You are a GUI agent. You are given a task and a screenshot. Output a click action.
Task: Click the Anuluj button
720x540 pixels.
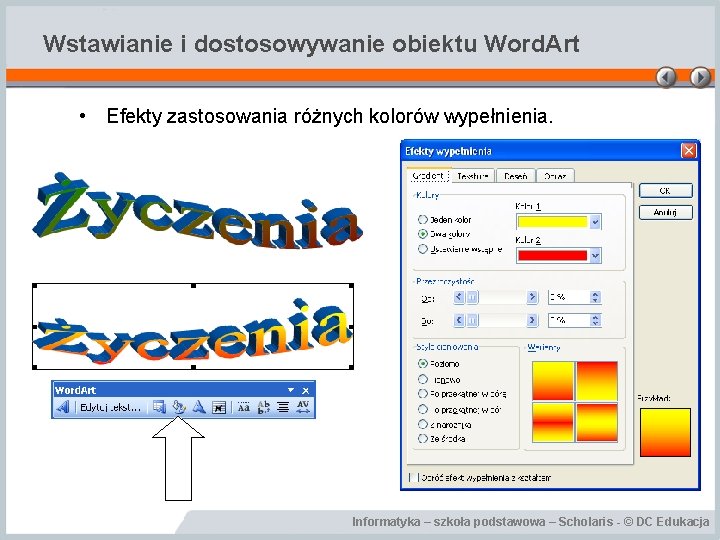tap(665, 212)
